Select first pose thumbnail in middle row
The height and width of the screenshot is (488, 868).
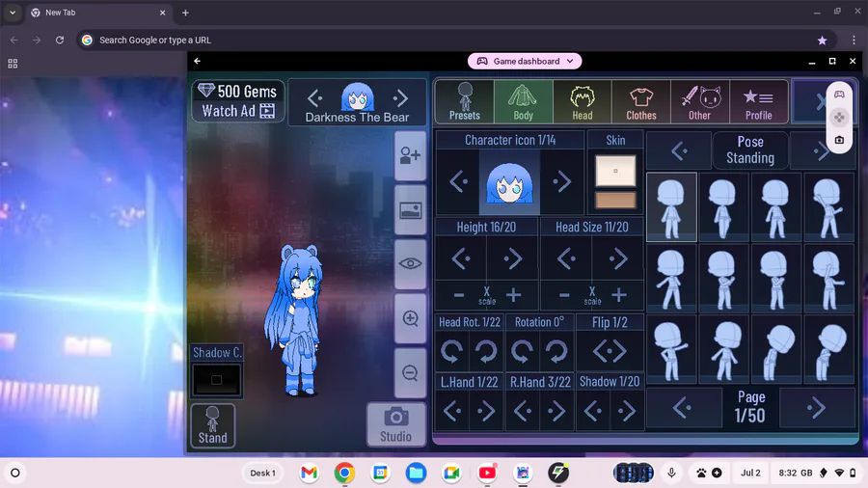click(x=671, y=279)
